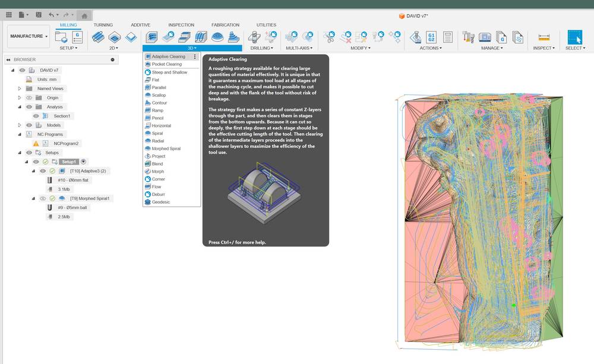Viewport: 594px width, 364px height.
Task: Click the Redo arrow icon
Action: click(66, 15)
